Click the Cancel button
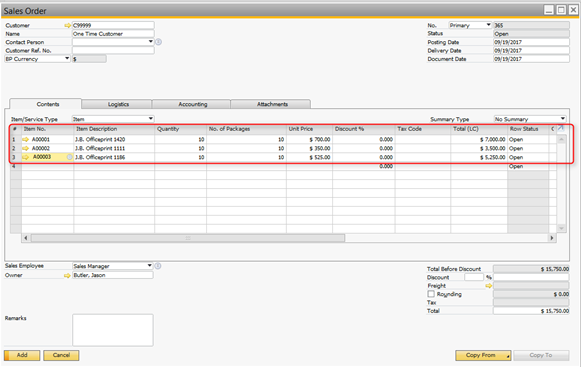This screenshot has height=367, width=581. (x=61, y=355)
